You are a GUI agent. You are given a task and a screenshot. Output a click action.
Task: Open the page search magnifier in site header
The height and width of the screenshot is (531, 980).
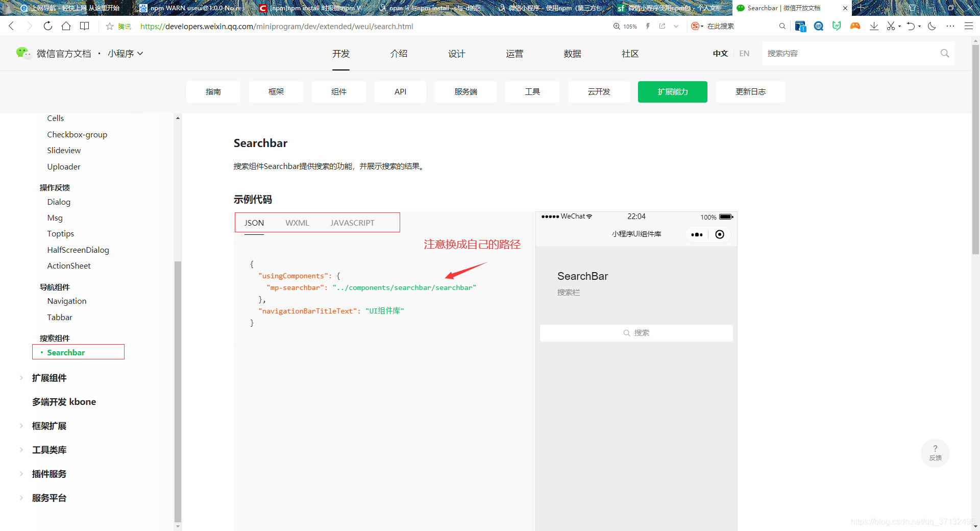click(944, 53)
